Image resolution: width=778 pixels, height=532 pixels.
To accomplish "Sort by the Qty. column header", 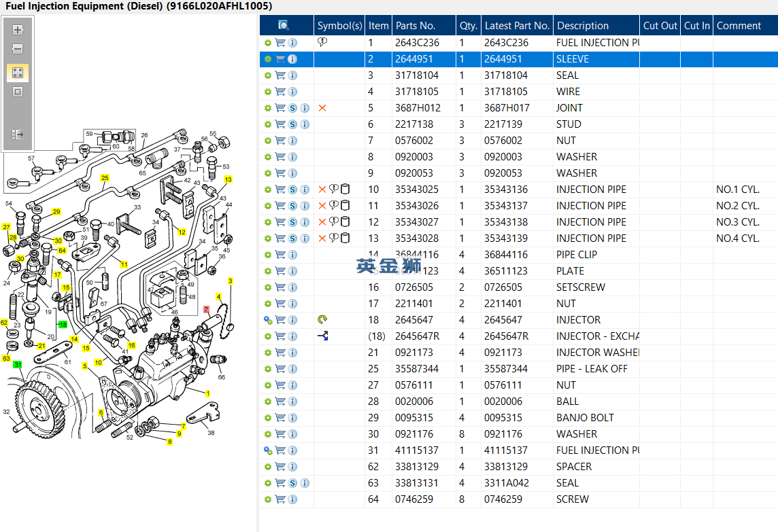I will [x=469, y=25].
